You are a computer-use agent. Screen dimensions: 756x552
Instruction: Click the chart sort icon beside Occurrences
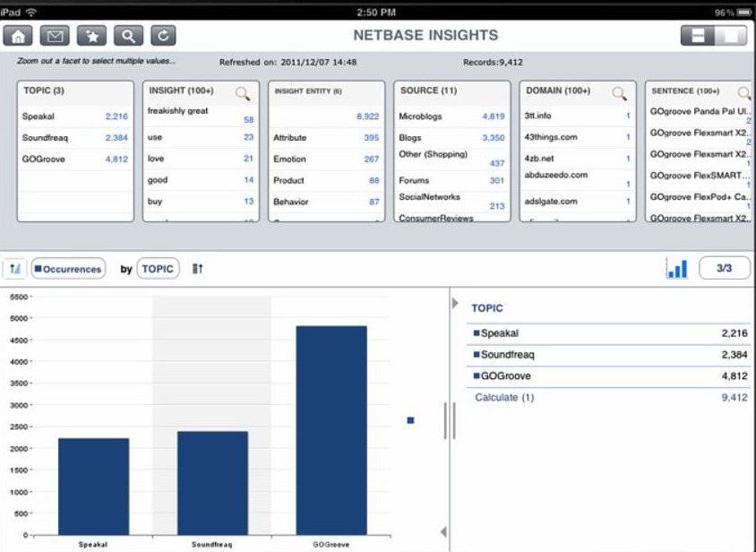click(x=15, y=269)
